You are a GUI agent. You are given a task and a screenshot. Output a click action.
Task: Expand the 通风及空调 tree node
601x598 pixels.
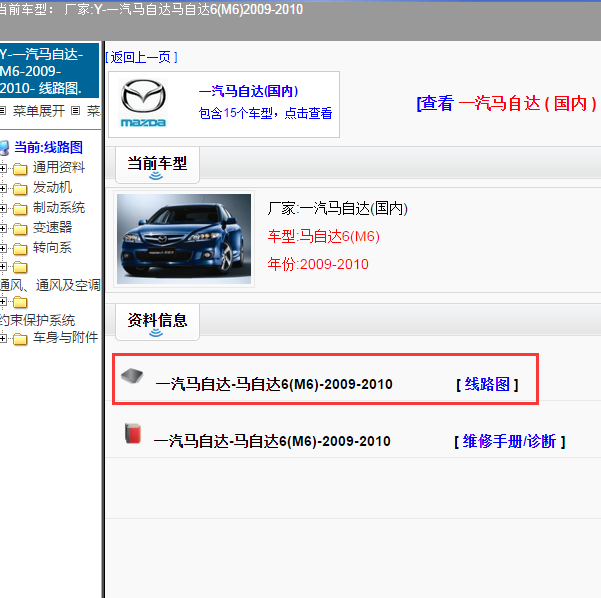pyautogui.click(x=3, y=267)
